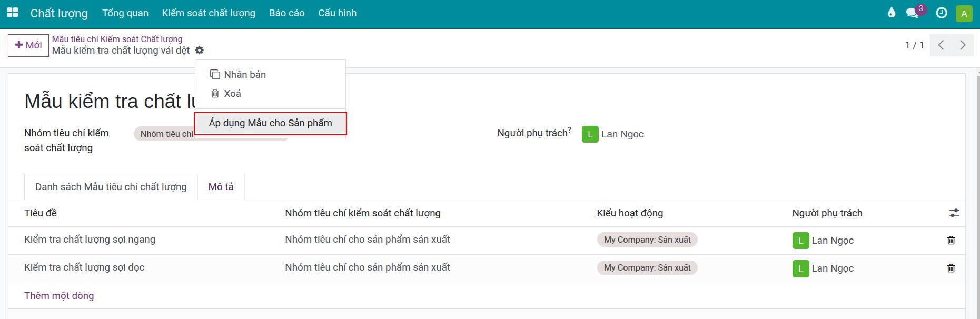
Task: Click Lan Ngọc avatar in sợi dọc row
Action: [x=800, y=268]
